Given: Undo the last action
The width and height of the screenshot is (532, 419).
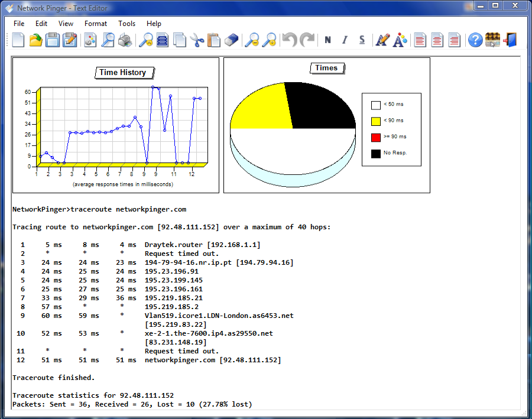Looking at the screenshot, I should [290, 40].
